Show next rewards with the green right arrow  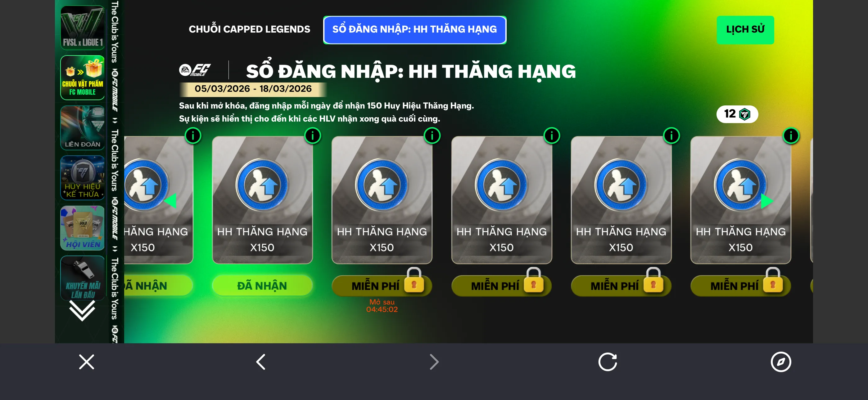(767, 201)
